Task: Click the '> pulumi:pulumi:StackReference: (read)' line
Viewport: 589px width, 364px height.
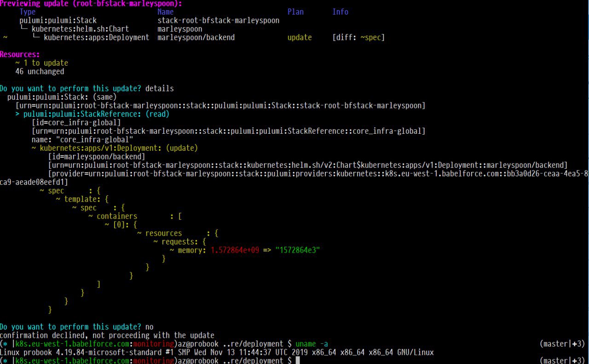Action: point(92,114)
